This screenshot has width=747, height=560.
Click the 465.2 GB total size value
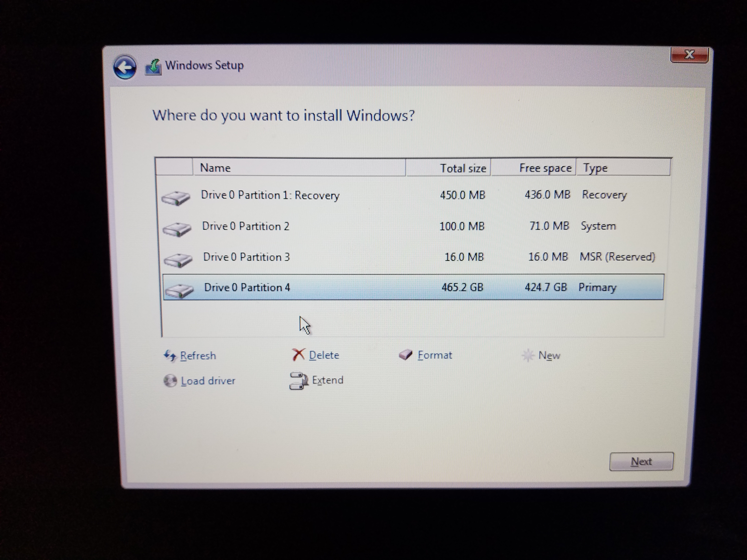tap(462, 287)
